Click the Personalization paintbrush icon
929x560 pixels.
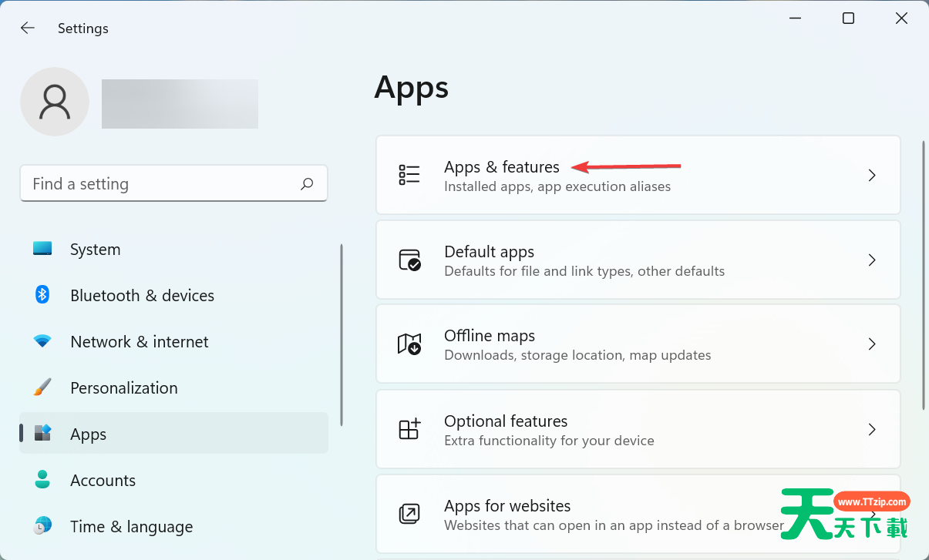pyautogui.click(x=42, y=387)
